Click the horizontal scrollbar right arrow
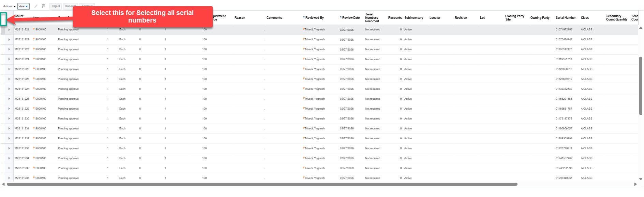 (635, 184)
